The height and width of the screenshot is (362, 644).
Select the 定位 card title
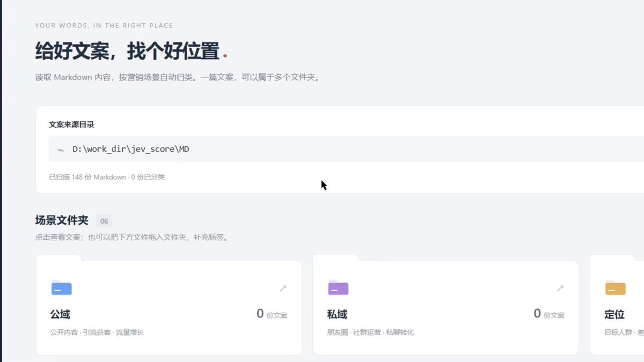[x=614, y=314]
